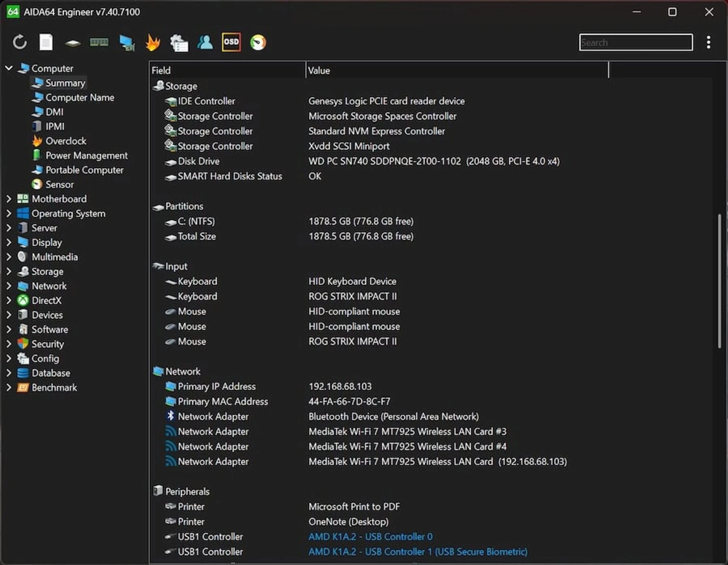Open AMD K1A.2 USB Controller 0 link

click(x=370, y=537)
